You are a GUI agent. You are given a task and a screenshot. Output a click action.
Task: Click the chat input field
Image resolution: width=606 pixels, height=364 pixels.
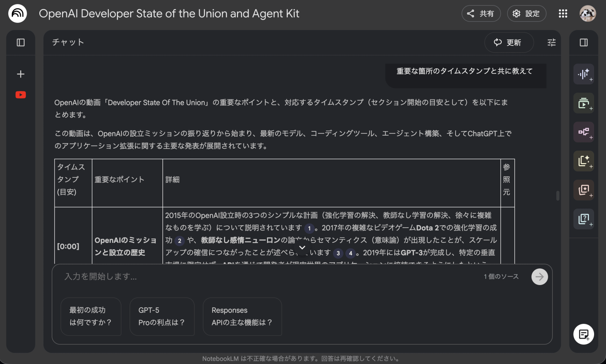point(267,277)
